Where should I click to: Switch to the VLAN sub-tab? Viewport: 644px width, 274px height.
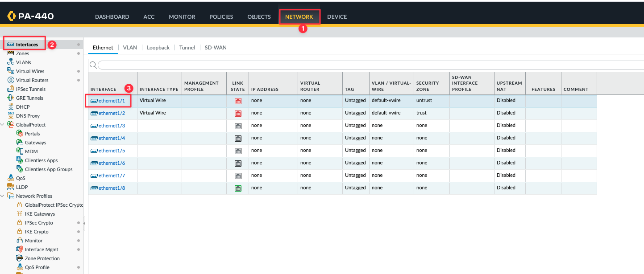click(x=130, y=48)
